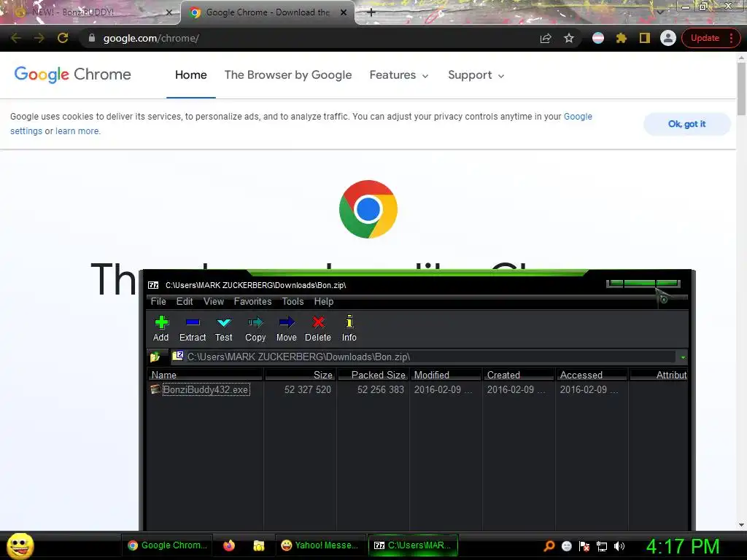Switch to Google Chrome taskbar button
The width and height of the screenshot is (747, 560).
[167, 545]
